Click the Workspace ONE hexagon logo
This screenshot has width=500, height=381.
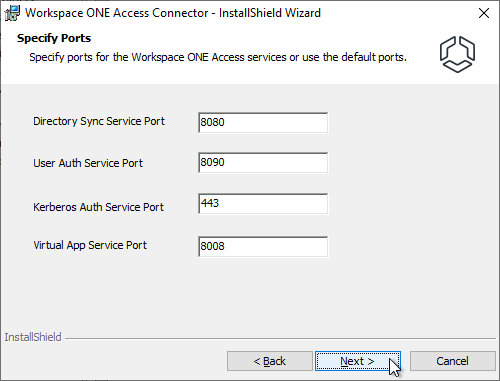(457, 54)
